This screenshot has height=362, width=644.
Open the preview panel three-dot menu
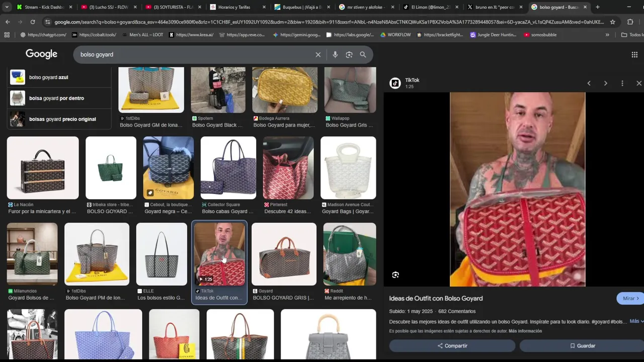point(622,83)
